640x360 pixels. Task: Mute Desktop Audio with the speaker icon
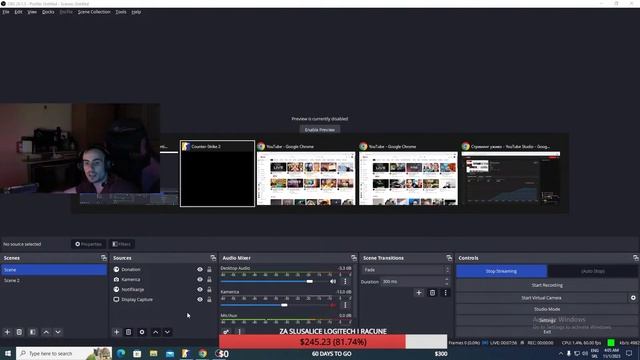point(333,281)
